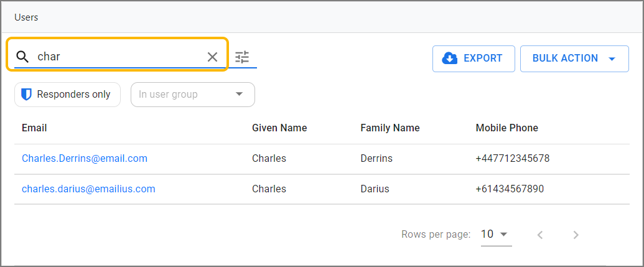This screenshot has width=644, height=267.
Task: Go to next page arrow
Action: [x=576, y=235]
